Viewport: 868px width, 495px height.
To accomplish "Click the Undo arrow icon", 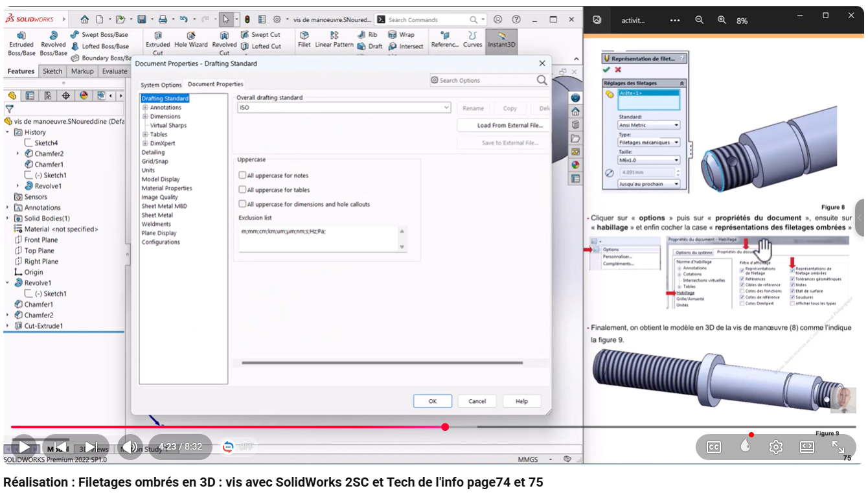I will click(x=183, y=19).
